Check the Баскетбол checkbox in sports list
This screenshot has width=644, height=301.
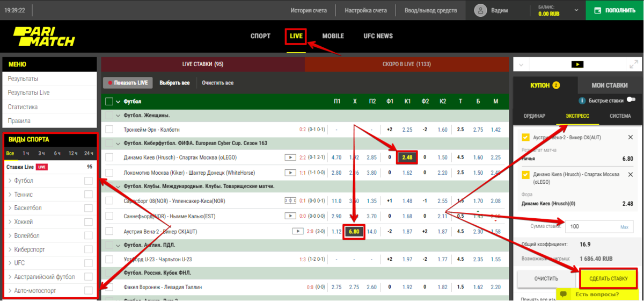[x=89, y=209]
